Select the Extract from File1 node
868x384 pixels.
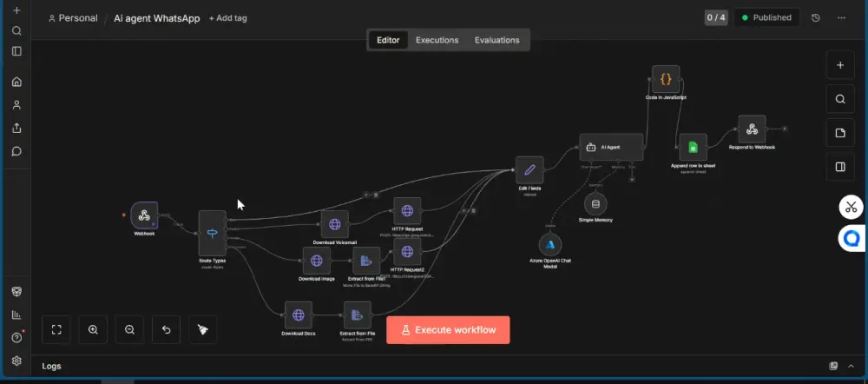click(366, 261)
